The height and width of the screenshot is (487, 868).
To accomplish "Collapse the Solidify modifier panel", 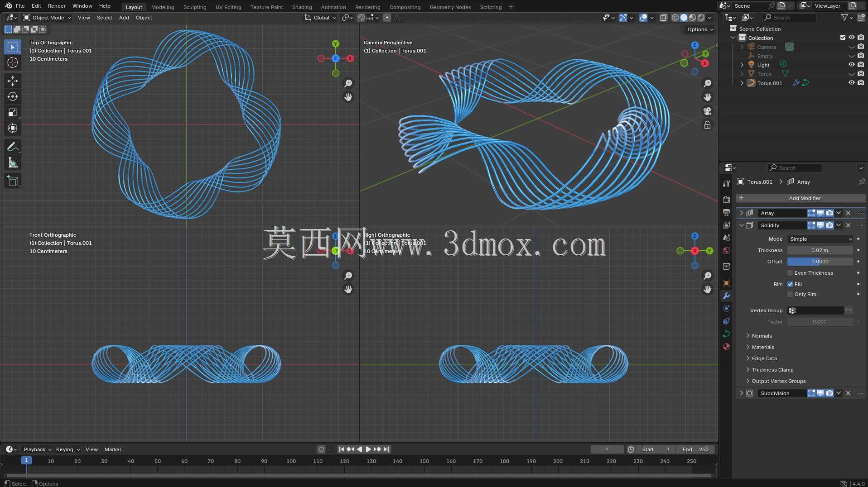I will (742, 225).
